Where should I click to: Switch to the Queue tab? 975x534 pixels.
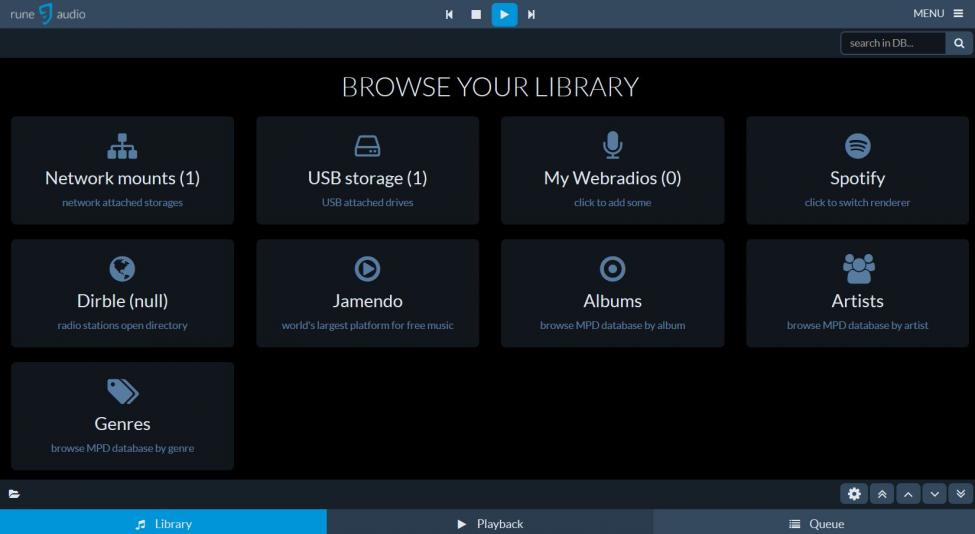[814, 523]
